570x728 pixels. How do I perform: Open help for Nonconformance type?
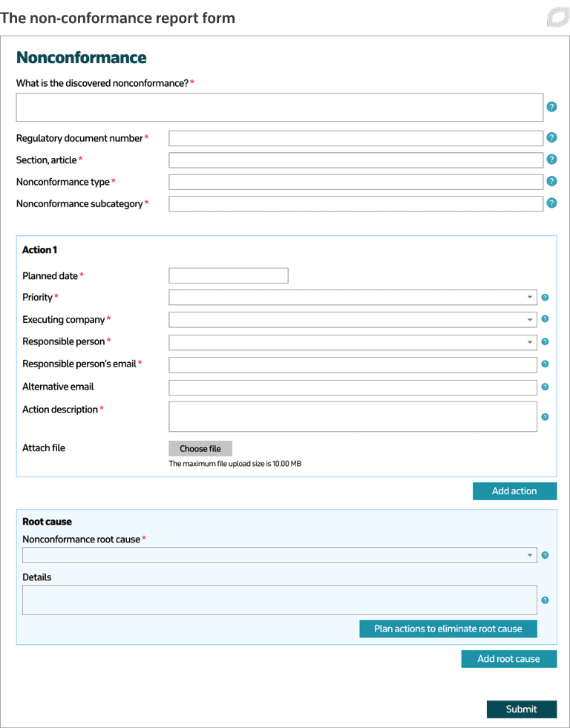[551, 180]
